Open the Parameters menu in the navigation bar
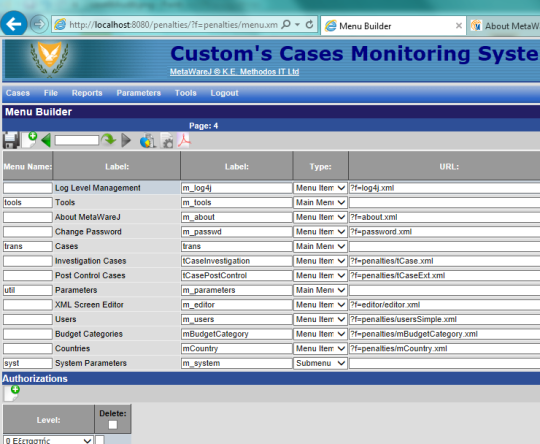This screenshot has width=540, height=444. pyautogui.click(x=138, y=93)
